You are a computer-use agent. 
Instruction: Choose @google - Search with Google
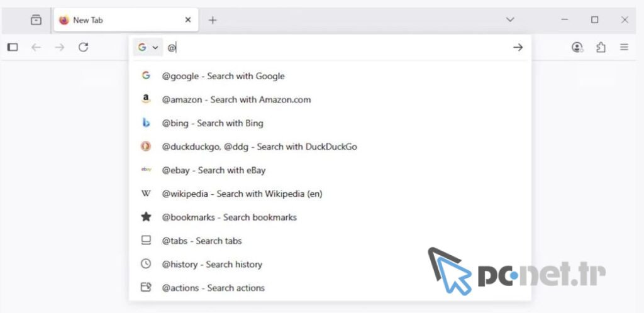click(x=330, y=76)
